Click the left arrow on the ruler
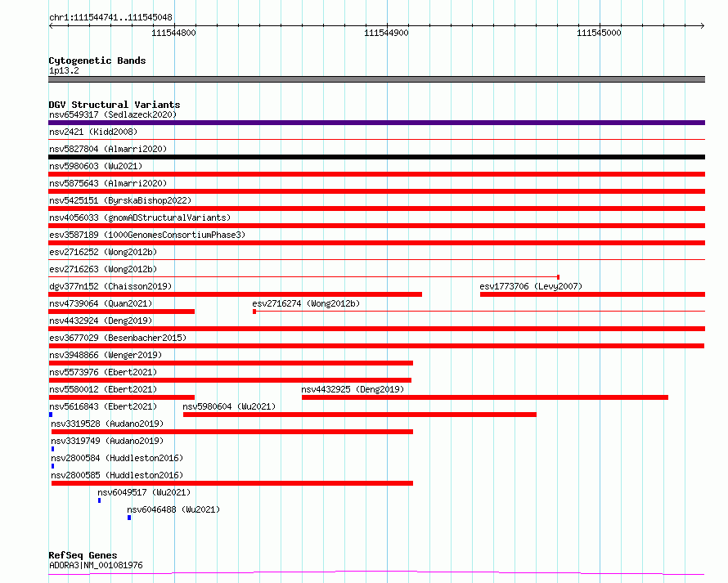The image size is (728, 583). (x=51, y=26)
